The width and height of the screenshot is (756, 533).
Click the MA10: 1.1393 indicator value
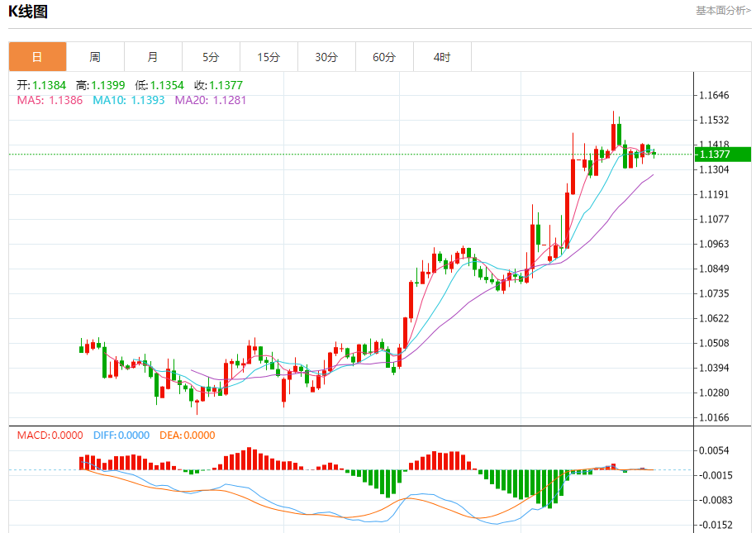coord(129,100)
